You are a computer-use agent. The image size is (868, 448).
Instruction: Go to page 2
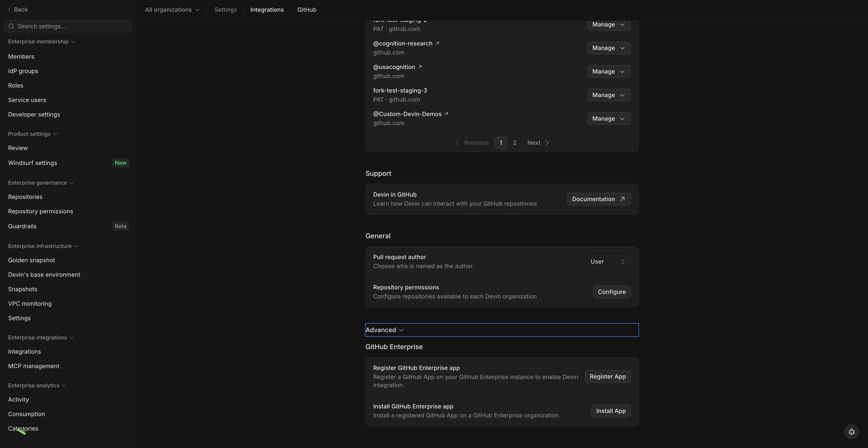(x=514, y=143)
